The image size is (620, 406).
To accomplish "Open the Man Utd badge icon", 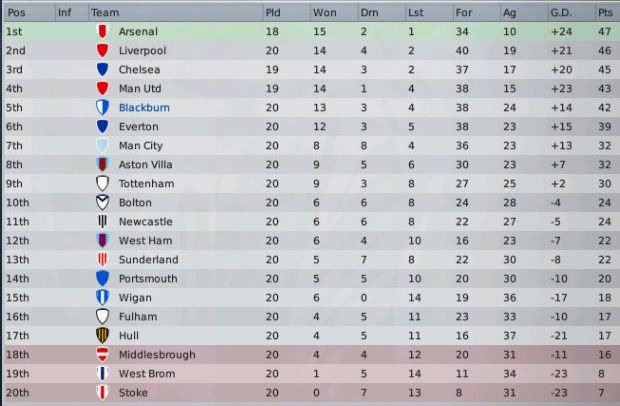I will [x=102, y=89].
